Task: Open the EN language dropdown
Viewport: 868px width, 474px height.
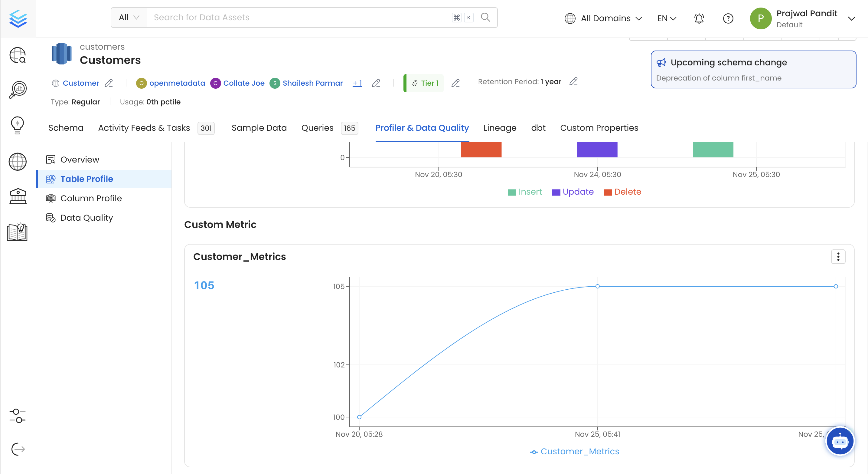Action: tap(666, 18)
